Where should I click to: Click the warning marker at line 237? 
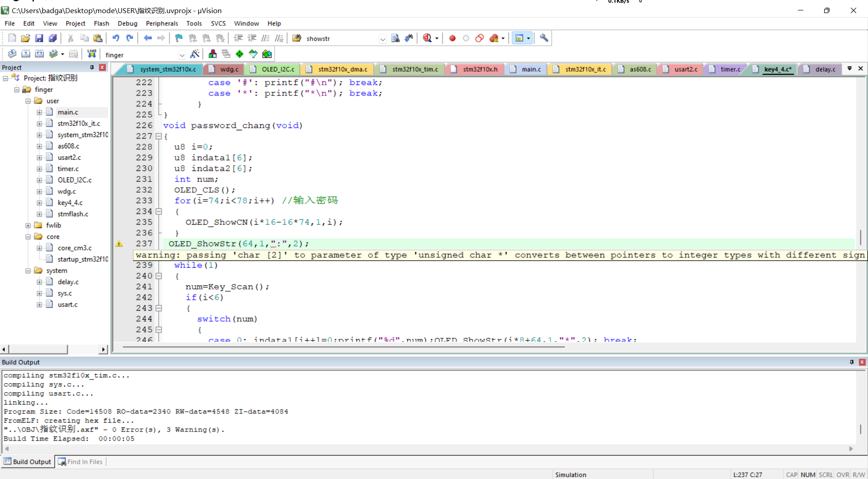[119, 244]
